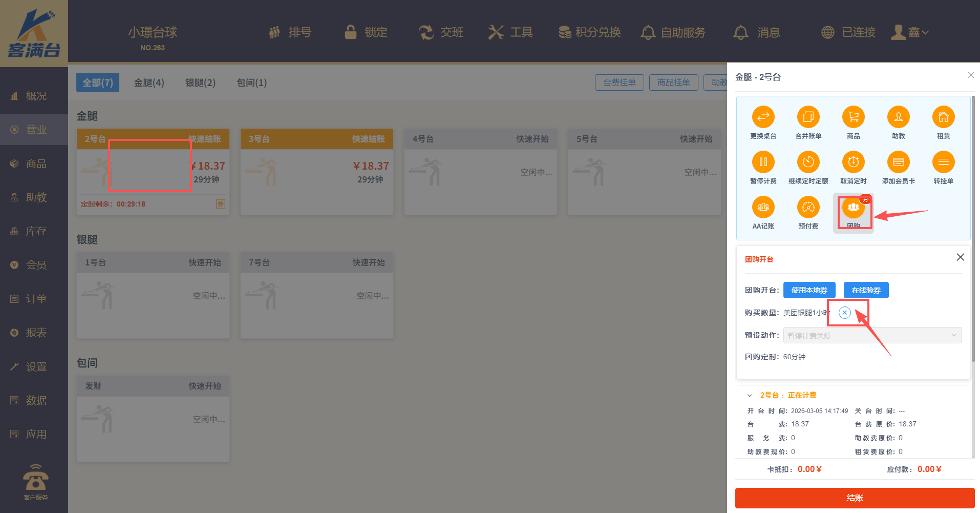
Task: Close the 团购开台 panel
Action: pos(960,257)
